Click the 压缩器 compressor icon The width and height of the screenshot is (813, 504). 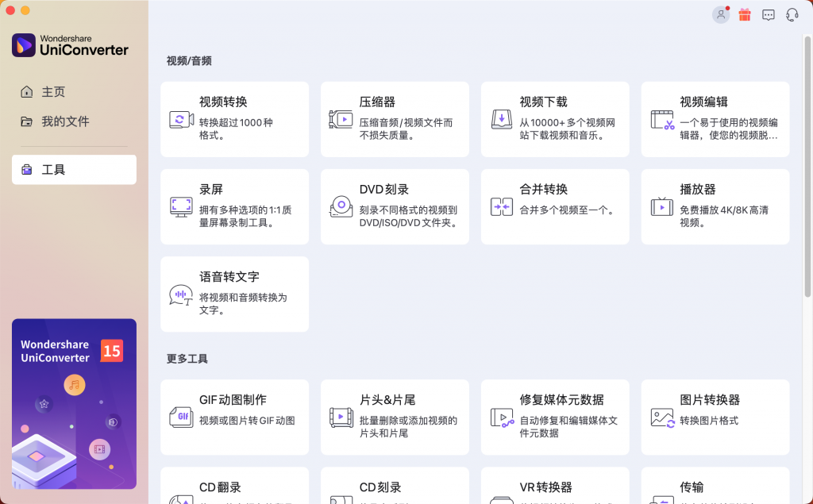point(341,119)
